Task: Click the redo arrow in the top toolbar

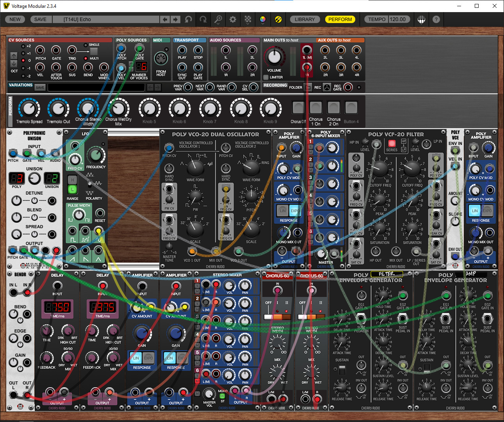Action: point(203,19)
